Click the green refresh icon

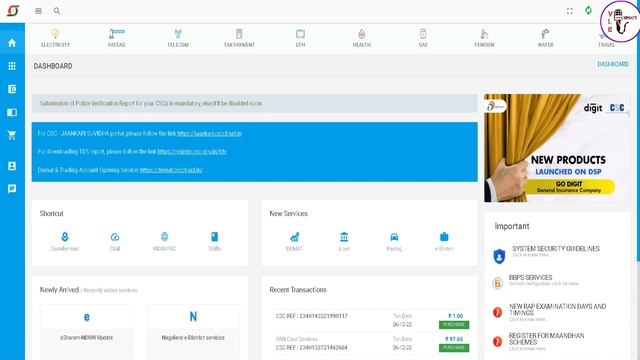click(588, 10)
